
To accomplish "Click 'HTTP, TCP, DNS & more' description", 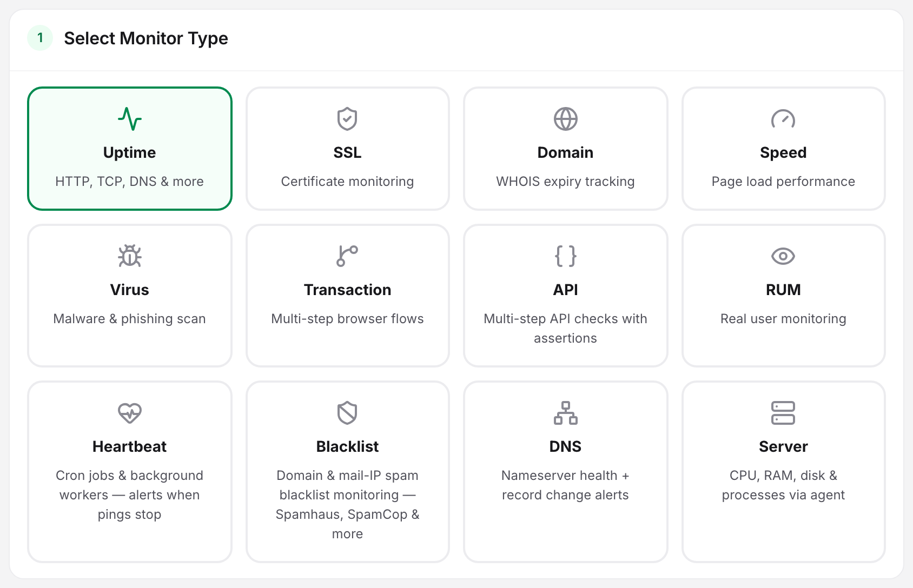I will point(130,182).
